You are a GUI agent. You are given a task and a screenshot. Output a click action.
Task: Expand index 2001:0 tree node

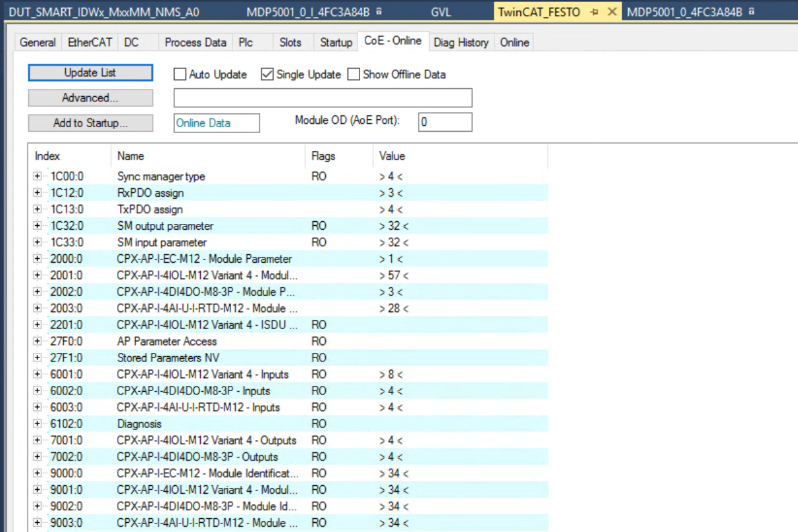38,275
